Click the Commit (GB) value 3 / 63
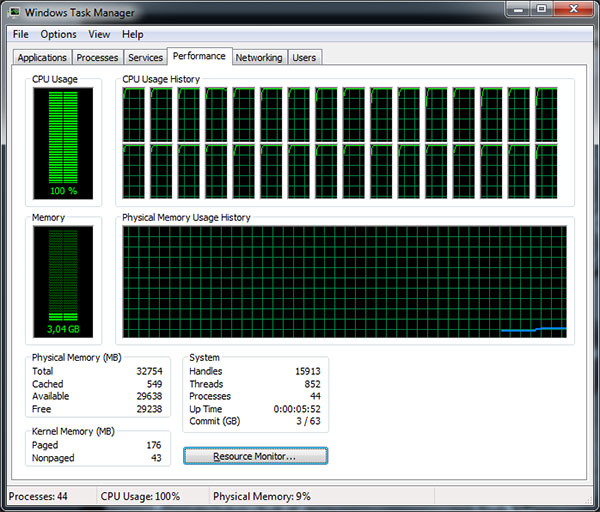600x512 pixels. click(x=308, y=421)
